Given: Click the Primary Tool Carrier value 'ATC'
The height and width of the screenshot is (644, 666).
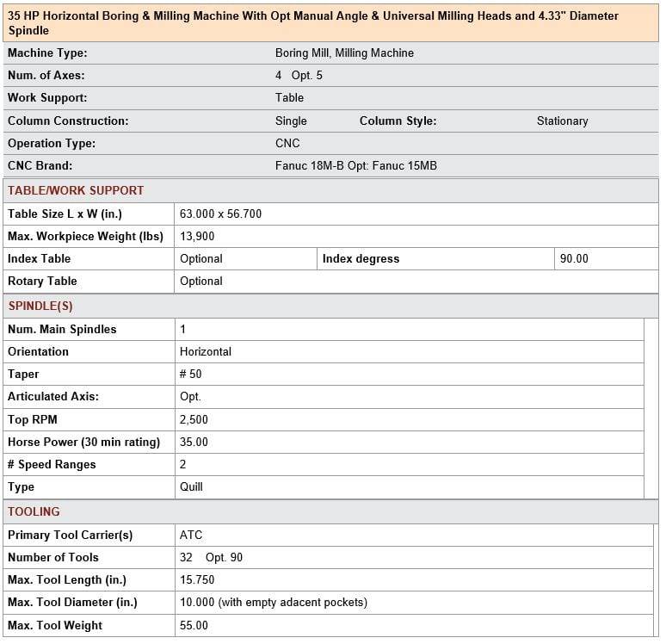Looking at the screenshot, I should tap(191, 536).
